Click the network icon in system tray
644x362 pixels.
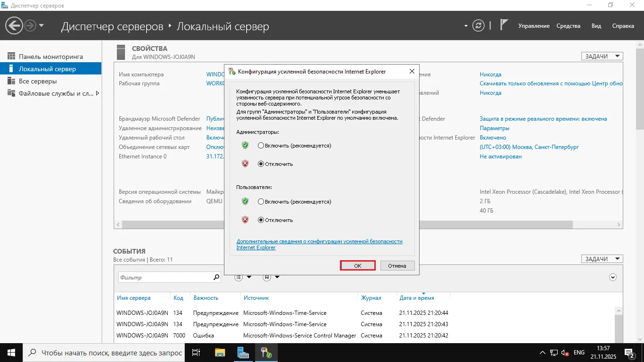coord(553,353)
